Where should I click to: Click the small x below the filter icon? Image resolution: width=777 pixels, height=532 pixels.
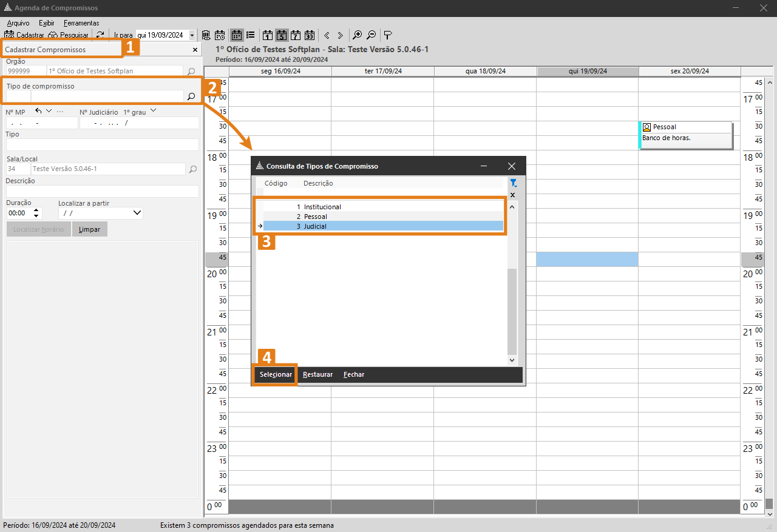coord(513,195)
